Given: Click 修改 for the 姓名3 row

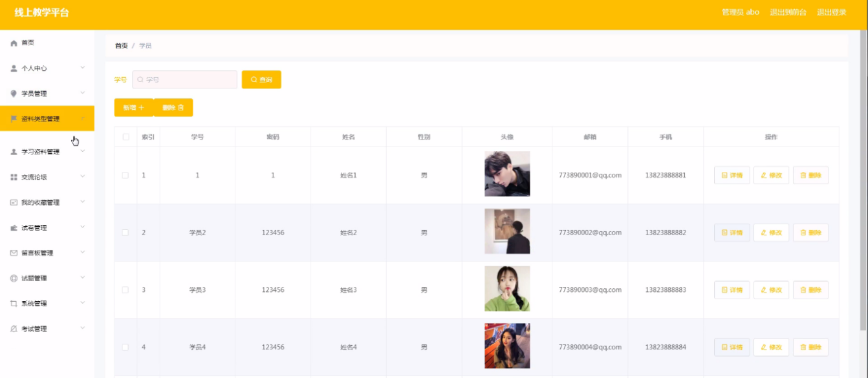Looking at the screenshot, I should 771,290.
